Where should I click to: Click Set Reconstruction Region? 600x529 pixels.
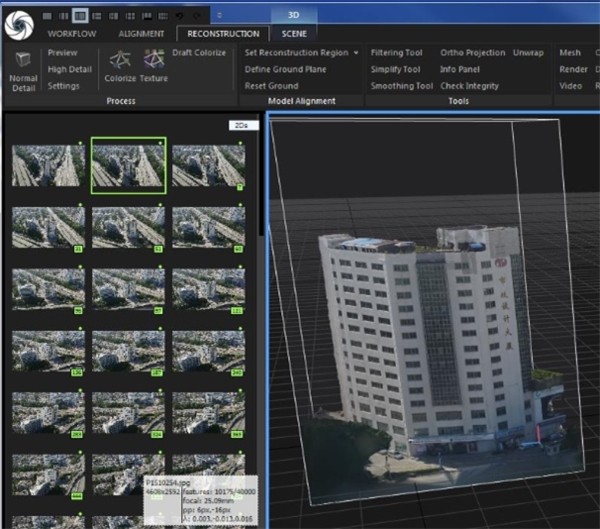coord(297,52)
